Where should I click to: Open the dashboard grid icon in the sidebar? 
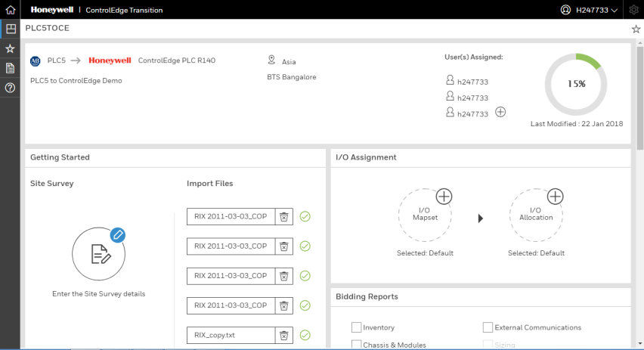pyautogui.click(x=11, y=28)
